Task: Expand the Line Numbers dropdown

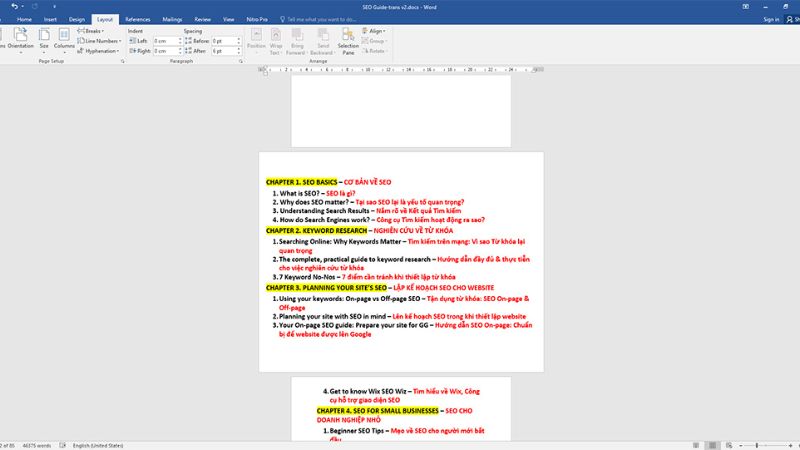Action: (100, 41)
